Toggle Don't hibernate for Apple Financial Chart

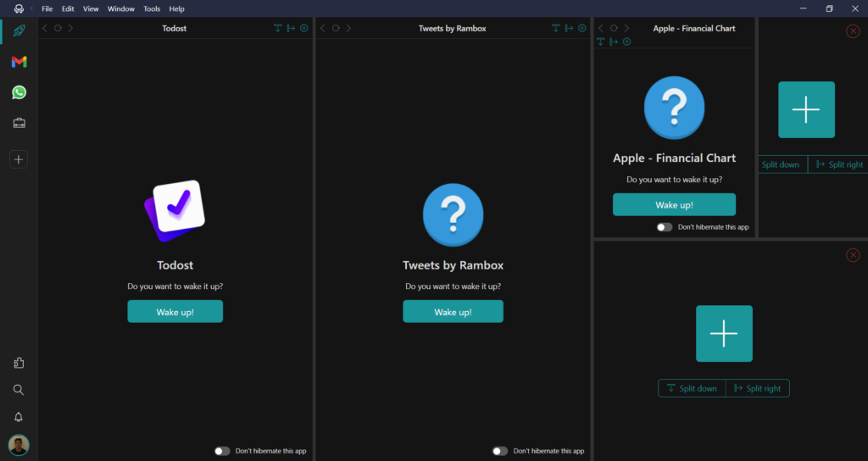click(x=665, y=227)
